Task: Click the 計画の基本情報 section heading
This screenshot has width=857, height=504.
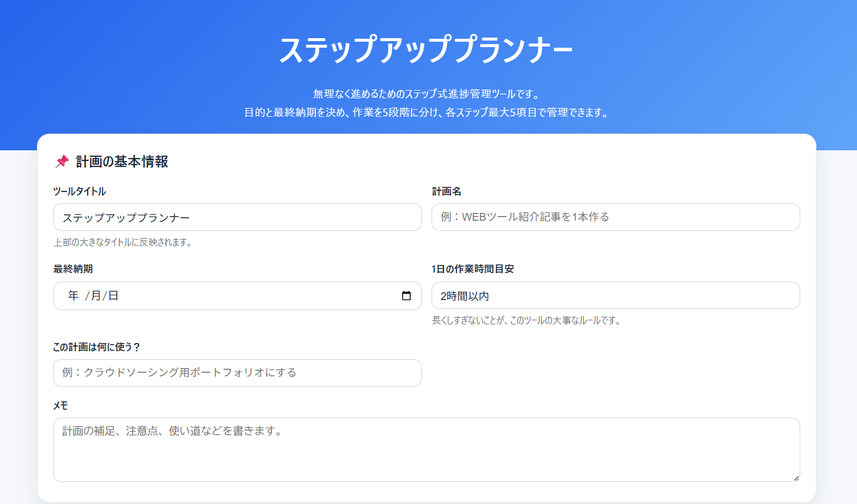Action: tap(122, 162)
